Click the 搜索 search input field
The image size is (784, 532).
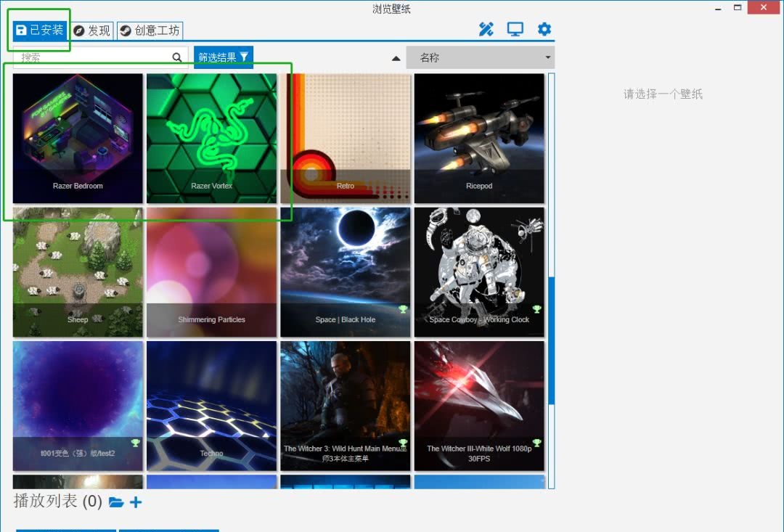[91, 57]
